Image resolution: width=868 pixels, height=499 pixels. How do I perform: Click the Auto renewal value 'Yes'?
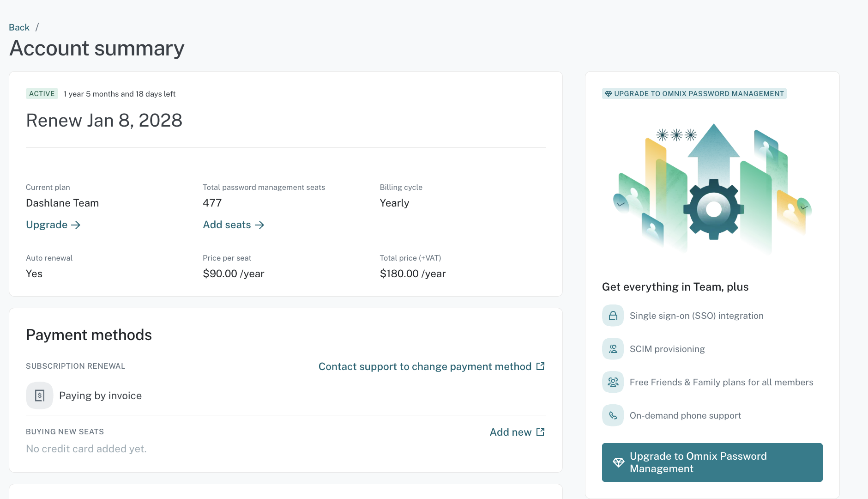(34, 274)
